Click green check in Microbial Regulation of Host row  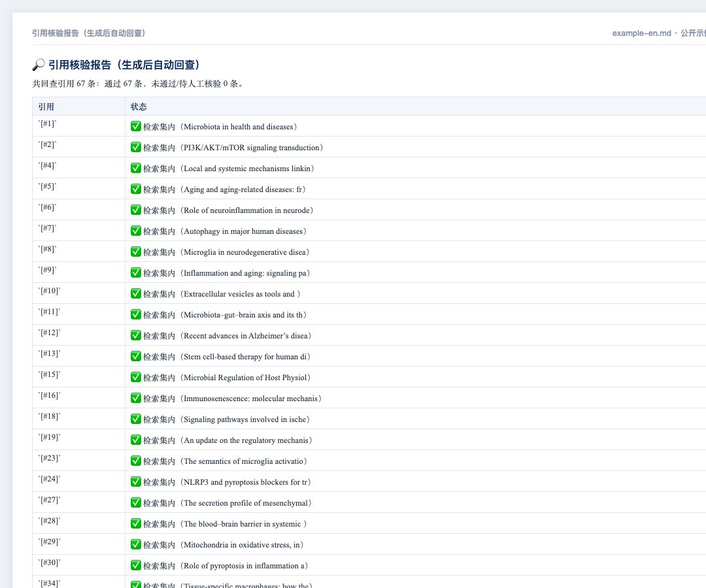pyautogui.click(x=136, y=378)
